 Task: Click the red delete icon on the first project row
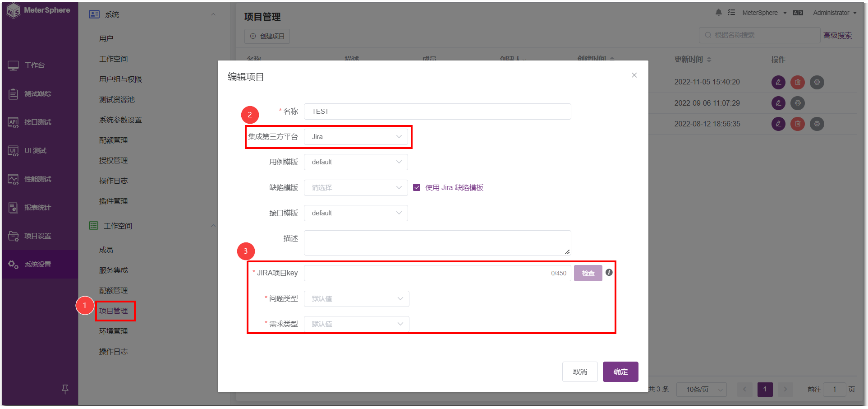click(x=797, y=82)
